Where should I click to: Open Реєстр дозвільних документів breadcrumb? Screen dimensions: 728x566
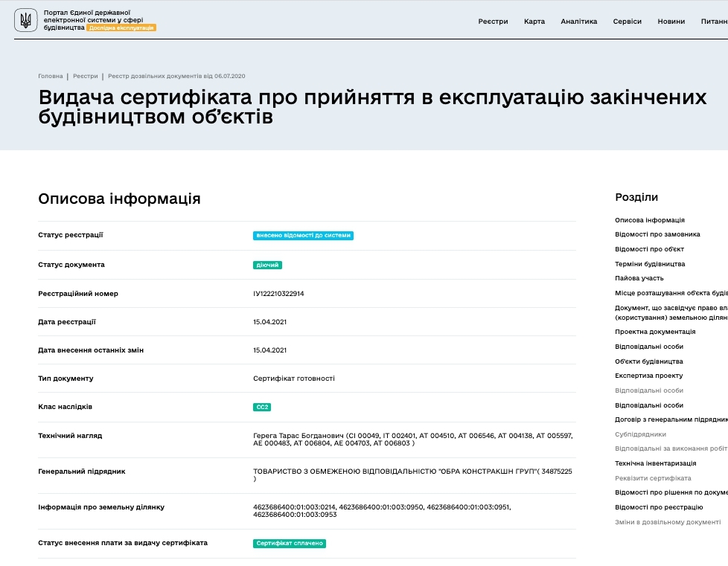pyautogui.click(x=176, y=76)
